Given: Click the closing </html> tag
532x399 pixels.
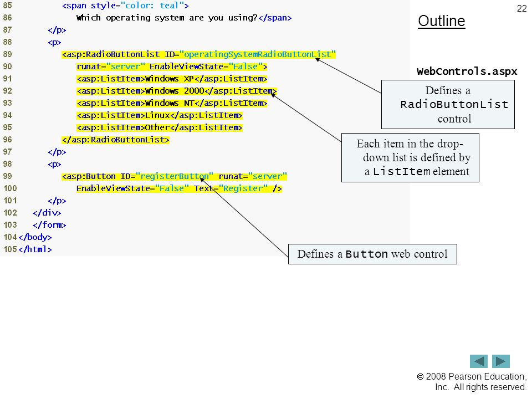Looking at the screenshot, I should pyautogui.click(x=35, y=249).
